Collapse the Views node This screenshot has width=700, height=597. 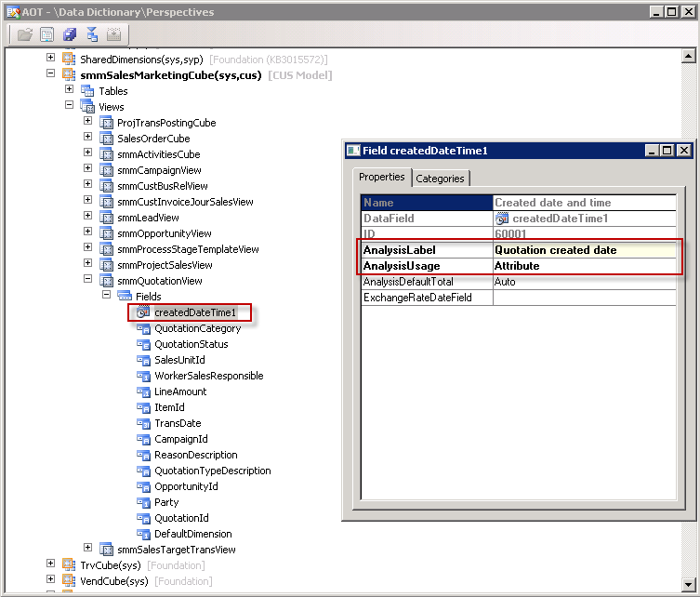tap(69, 105)
